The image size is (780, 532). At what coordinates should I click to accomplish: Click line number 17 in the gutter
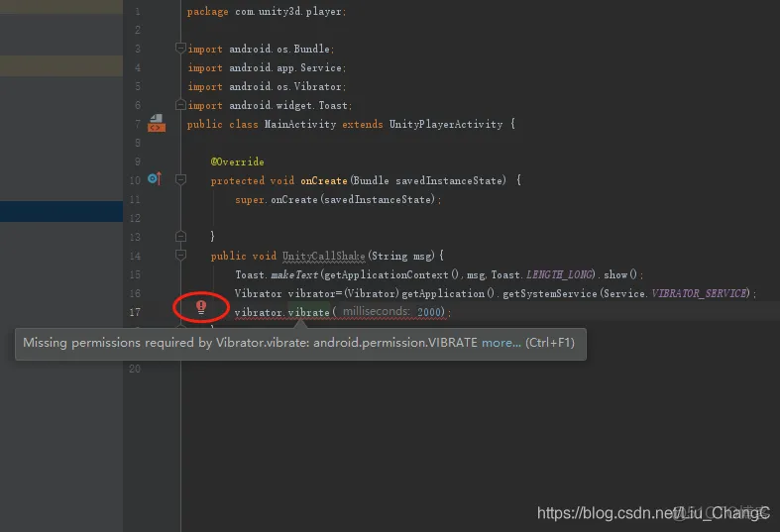click(x=135, y=312)
